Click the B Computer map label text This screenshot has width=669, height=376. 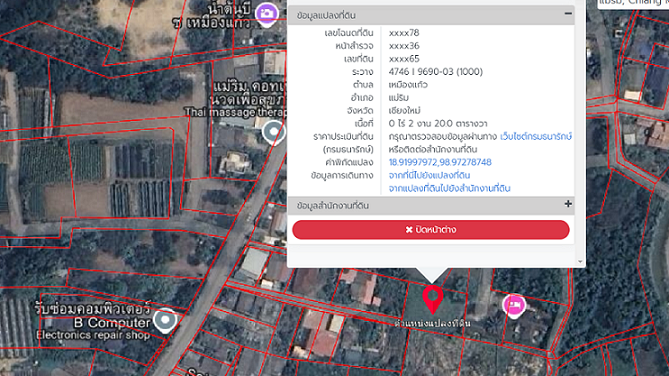112,323
